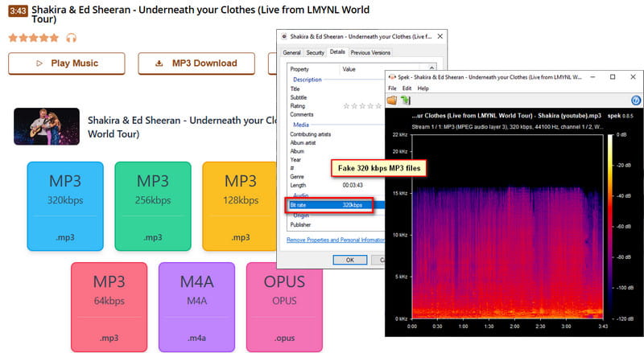Image resolution: width=644 pixels, height=353 pixels.
Task: Click the blue About info icon in Spek
Action: point(635,101)
